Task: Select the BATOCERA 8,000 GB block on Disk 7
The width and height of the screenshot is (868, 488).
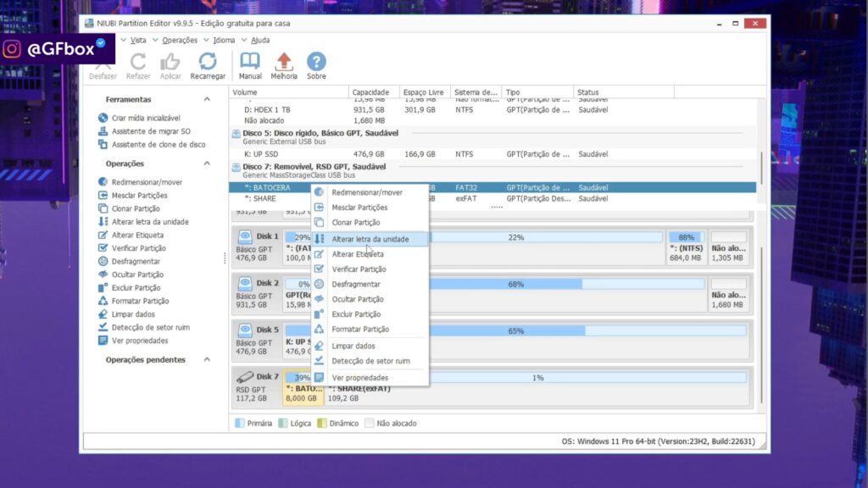Action: tap(303, 387)
